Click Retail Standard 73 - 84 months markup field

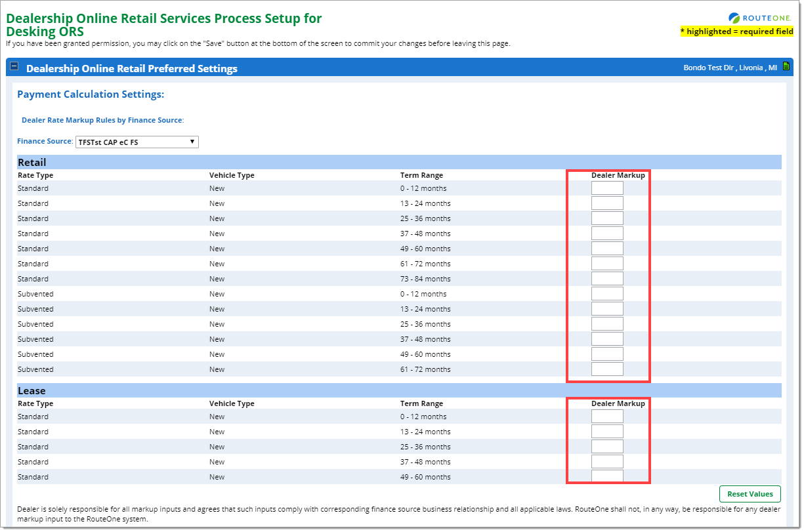pos(607,279)
